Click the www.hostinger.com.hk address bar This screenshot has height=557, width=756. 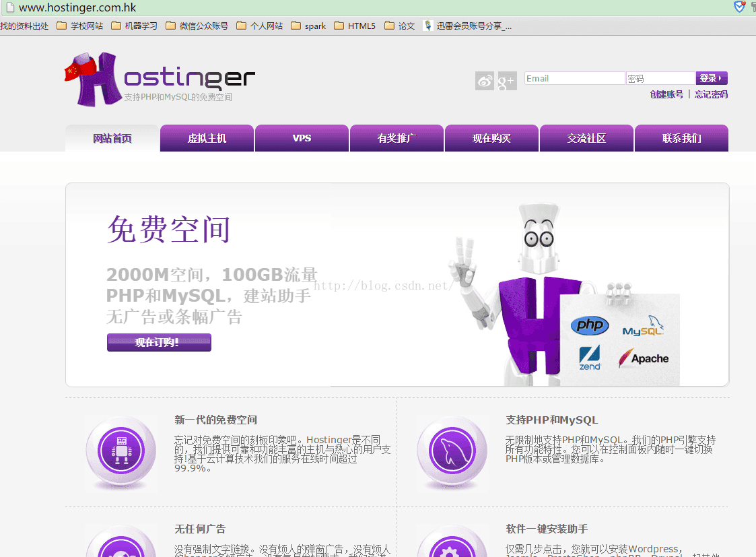point(366,7)
